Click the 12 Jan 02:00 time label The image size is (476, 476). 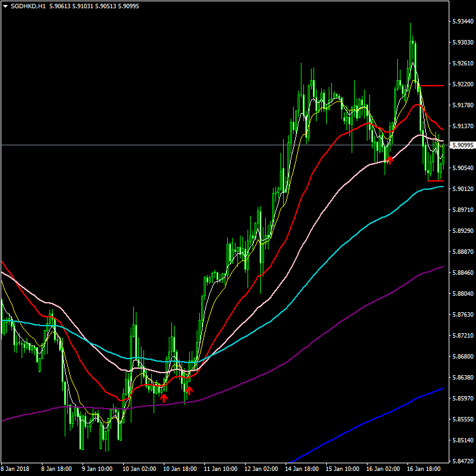click(x=261, y=469)
